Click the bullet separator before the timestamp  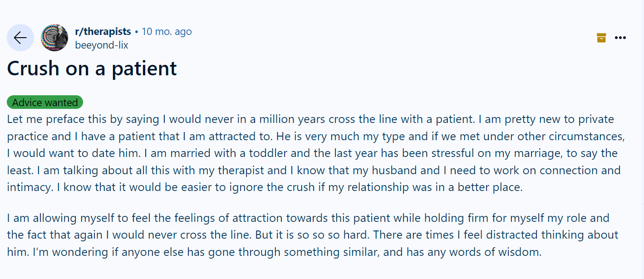tap(137, 32)
